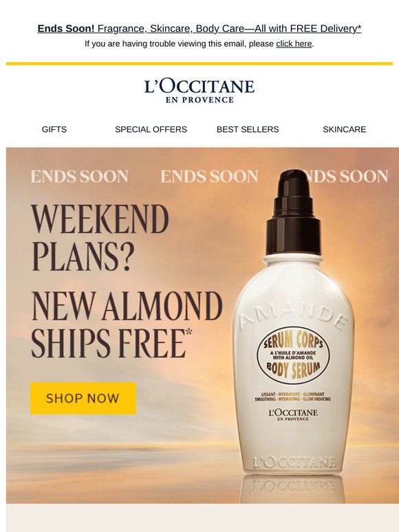Click the leftmost ENDS SOON banner text
The image size is (399, 532).
point(80,177)
